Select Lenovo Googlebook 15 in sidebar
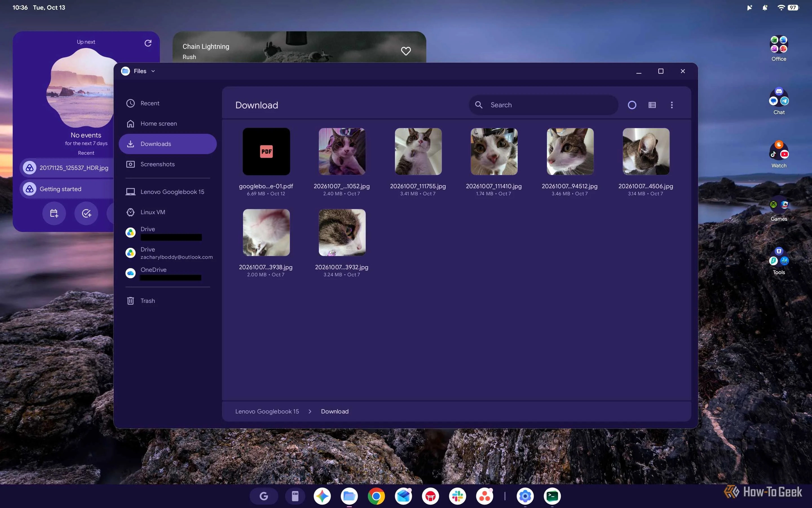 168,192
